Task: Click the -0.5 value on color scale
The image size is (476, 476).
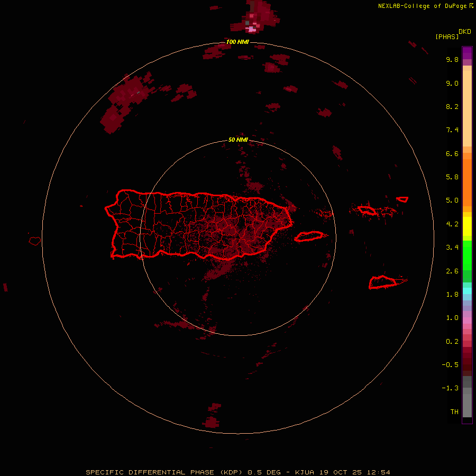Action: coord(450,365)
